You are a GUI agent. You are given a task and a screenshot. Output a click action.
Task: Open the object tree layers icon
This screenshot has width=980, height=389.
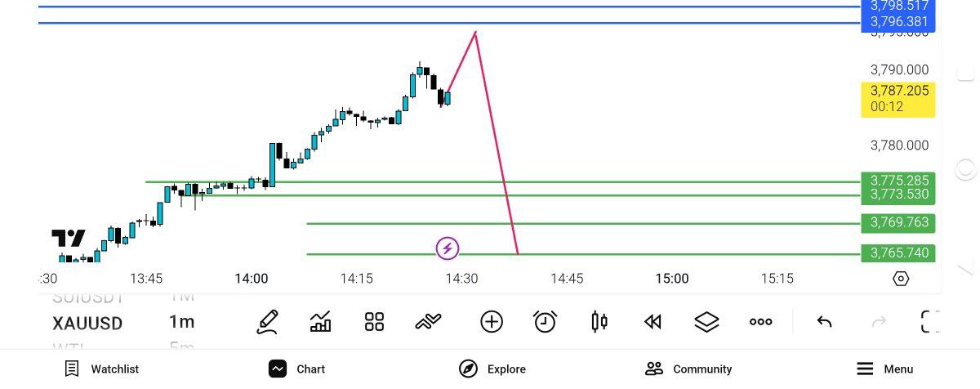pos(706,322)
